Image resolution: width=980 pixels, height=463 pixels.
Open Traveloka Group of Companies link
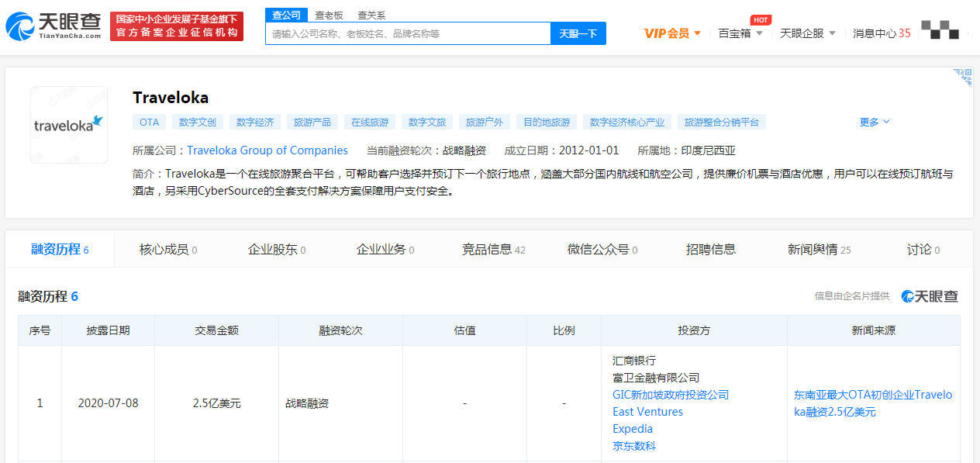pyautogui.click(x=267, y=150)
